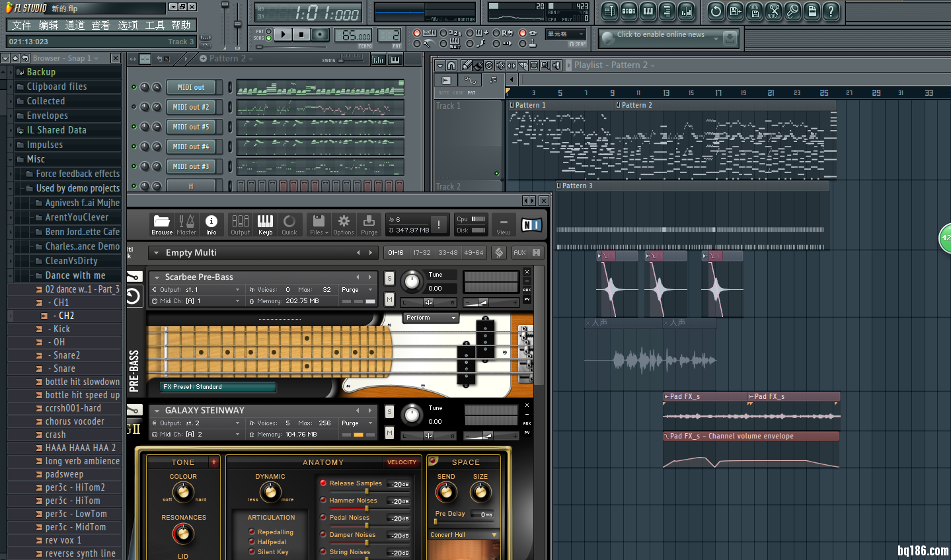Open 编辑 (Edit) menu
Screen dimensions: 951x560
[x=48, y=25]
